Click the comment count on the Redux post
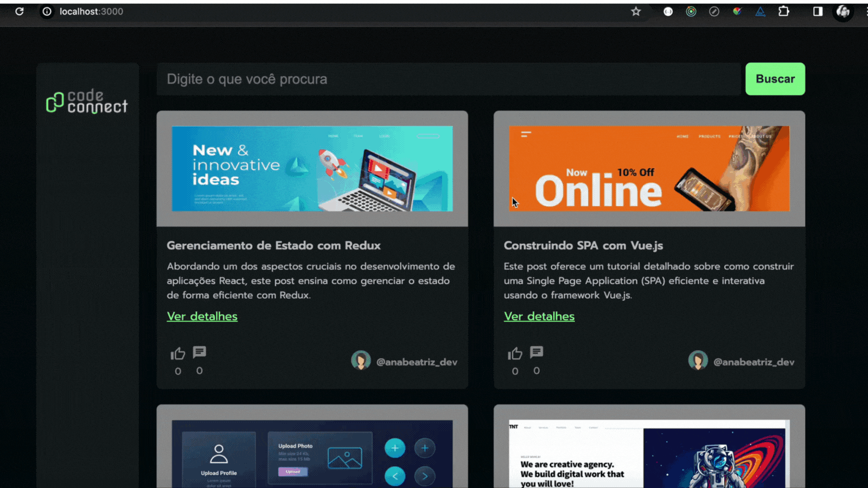 pos(200,371)
